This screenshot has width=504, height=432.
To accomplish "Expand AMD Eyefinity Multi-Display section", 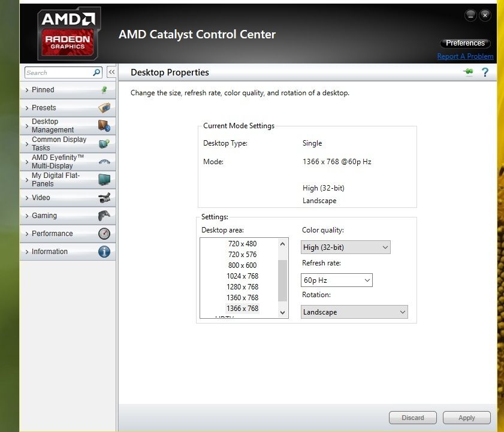I will 68,162.
